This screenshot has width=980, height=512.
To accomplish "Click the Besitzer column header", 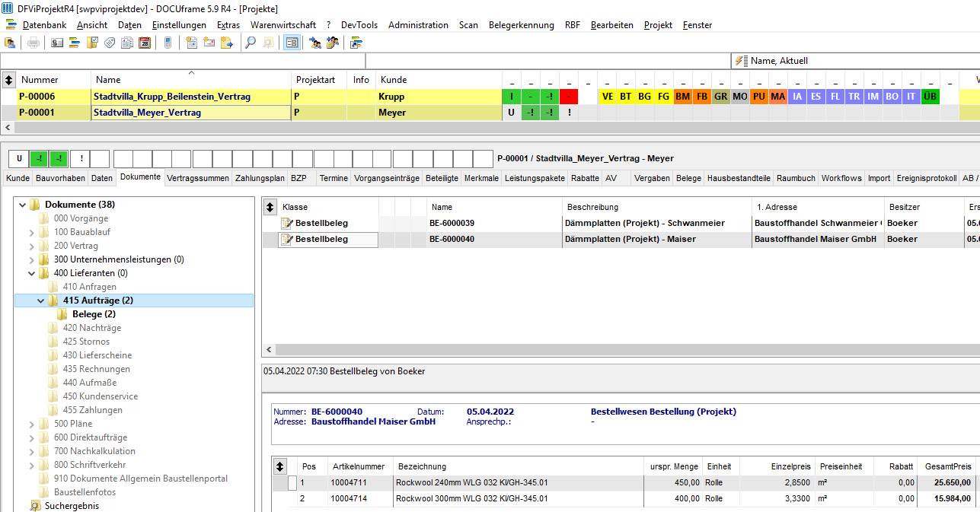I will coord(924,207).
